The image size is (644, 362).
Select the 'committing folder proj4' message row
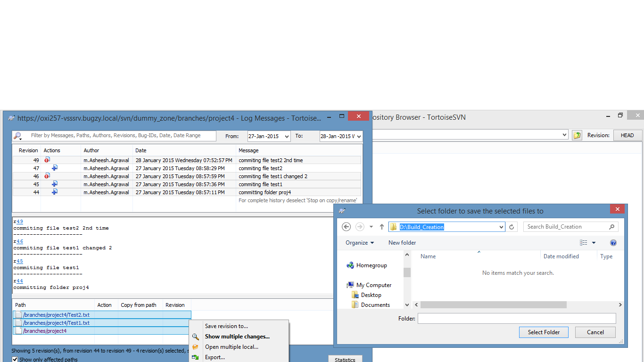coord(187,192)
